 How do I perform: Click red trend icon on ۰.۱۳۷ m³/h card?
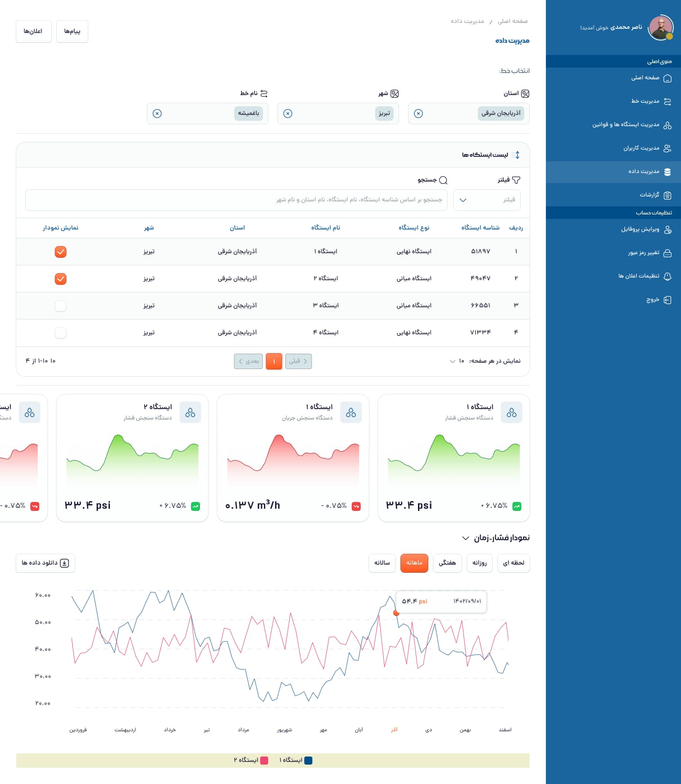tap(356, 506)
